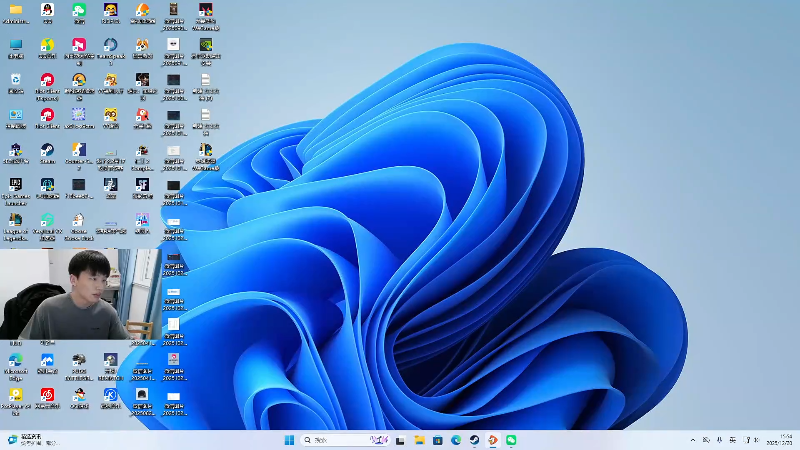The height and width of the screenshot is (450, 800).
Task: Open Microsoft Store from the taskbar
Action: click(x=438, y=440)
